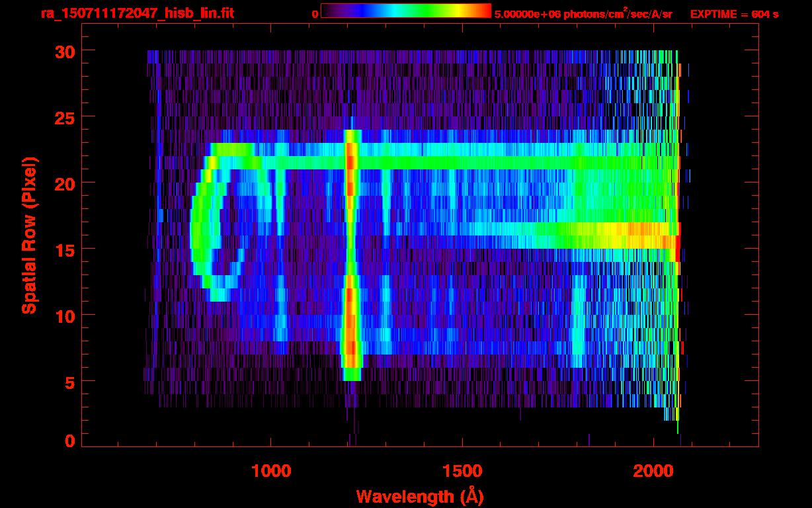
Task: Click the 2000 wavelength tick label
Action: click(653, 471)
